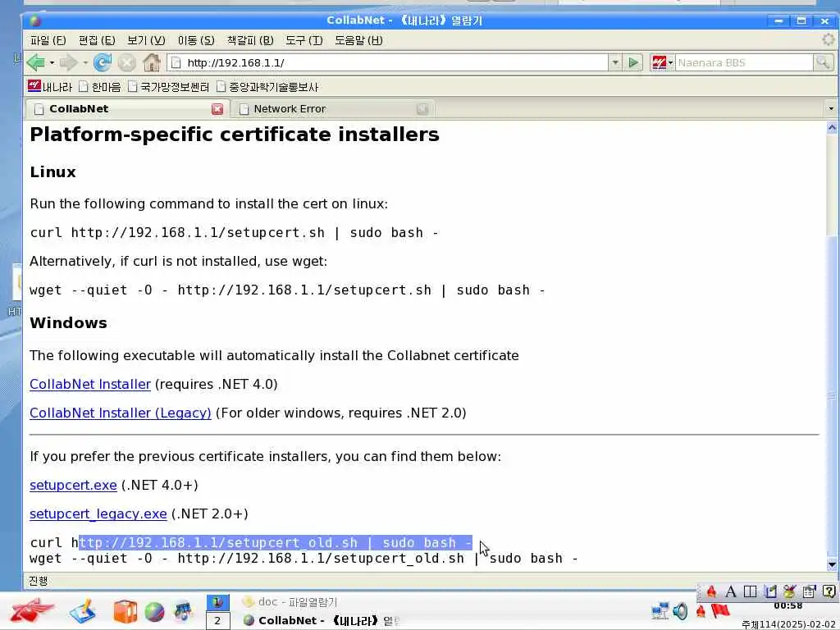Launch the Naenara browser globe icon
Screen dimensions: 840x630
pos(154,612)
